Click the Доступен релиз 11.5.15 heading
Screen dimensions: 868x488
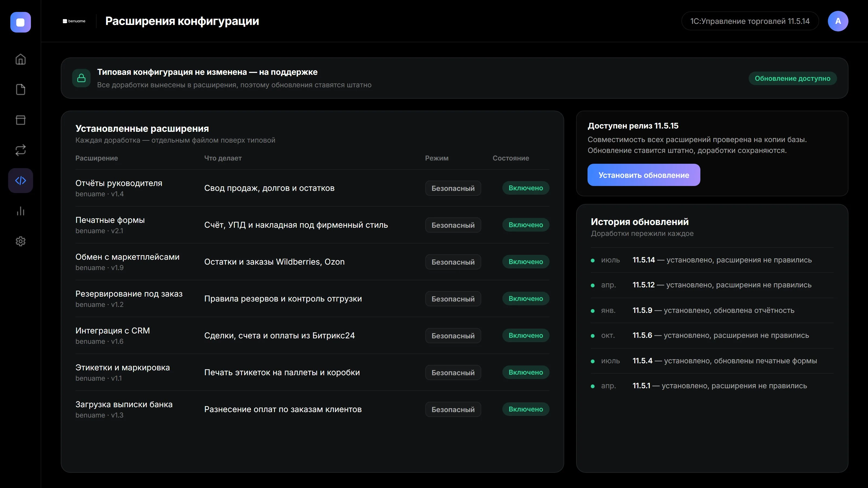click(x=633, y=126)
